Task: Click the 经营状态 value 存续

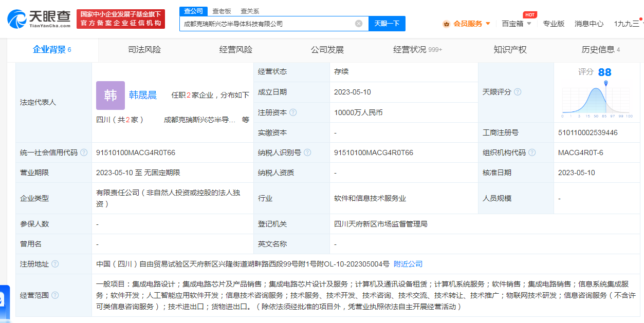Action: 341,71
